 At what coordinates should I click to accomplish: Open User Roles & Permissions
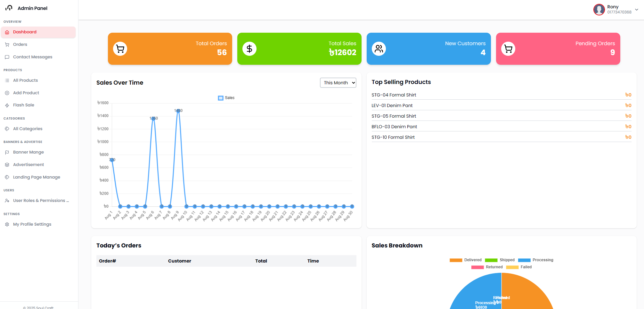tap(38, 201)
